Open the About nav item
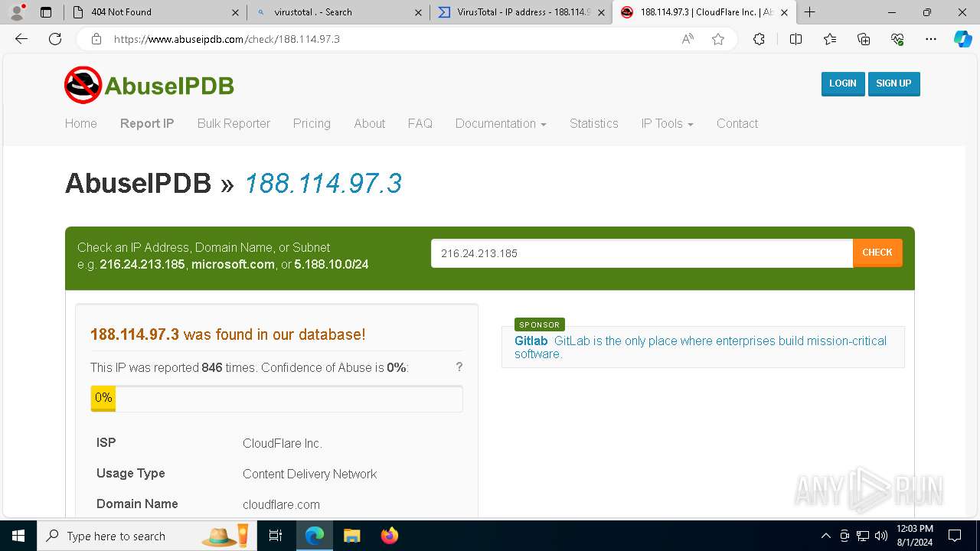 click(369, 123)
